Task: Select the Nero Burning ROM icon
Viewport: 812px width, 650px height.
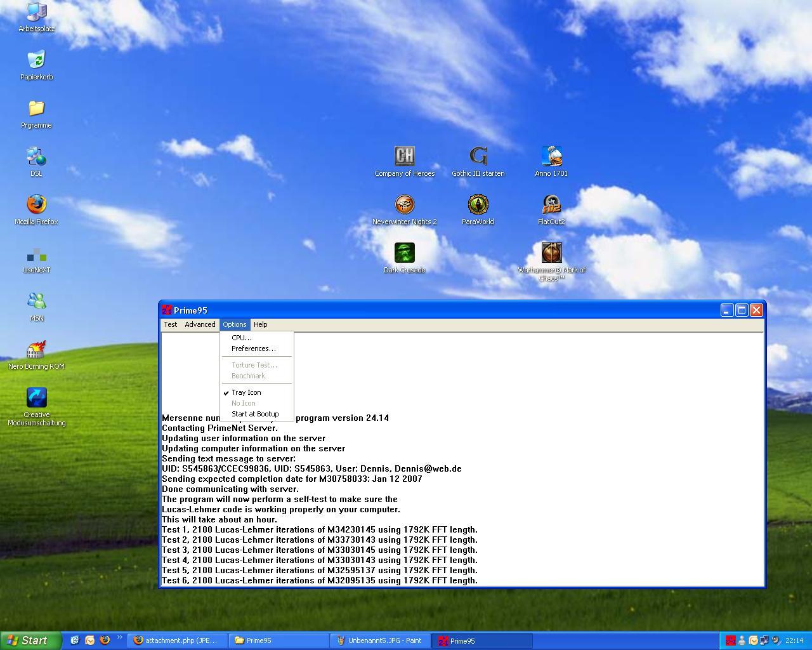Action: click(x=36, y=355)
